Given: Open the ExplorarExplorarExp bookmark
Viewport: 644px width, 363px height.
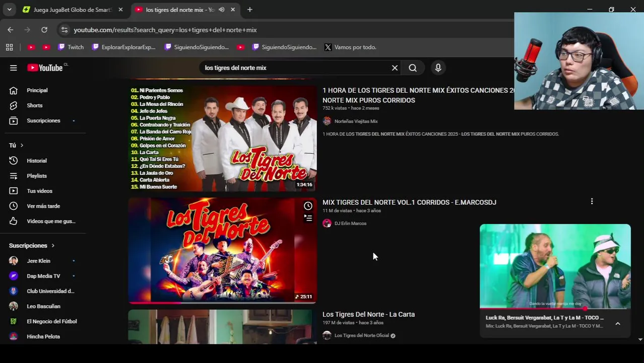Looking at the screenshot, I should (124, 47).
